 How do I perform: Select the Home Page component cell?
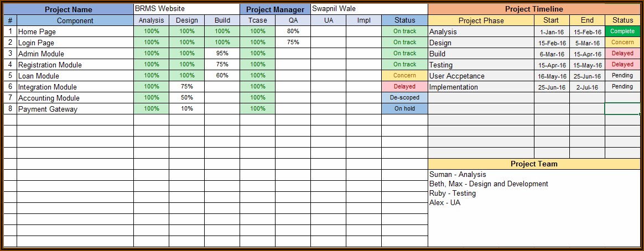(x=75, y=32)
